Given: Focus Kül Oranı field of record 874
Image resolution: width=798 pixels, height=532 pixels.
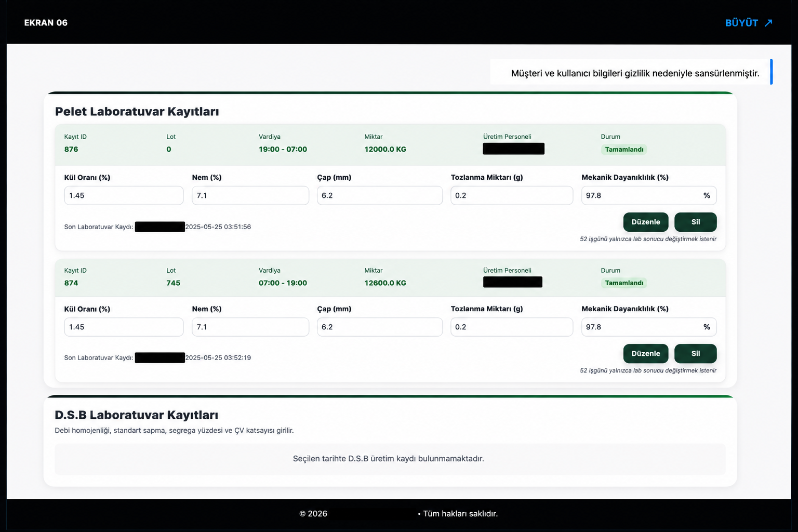Looking at the screenshot, I should (124, 327).
